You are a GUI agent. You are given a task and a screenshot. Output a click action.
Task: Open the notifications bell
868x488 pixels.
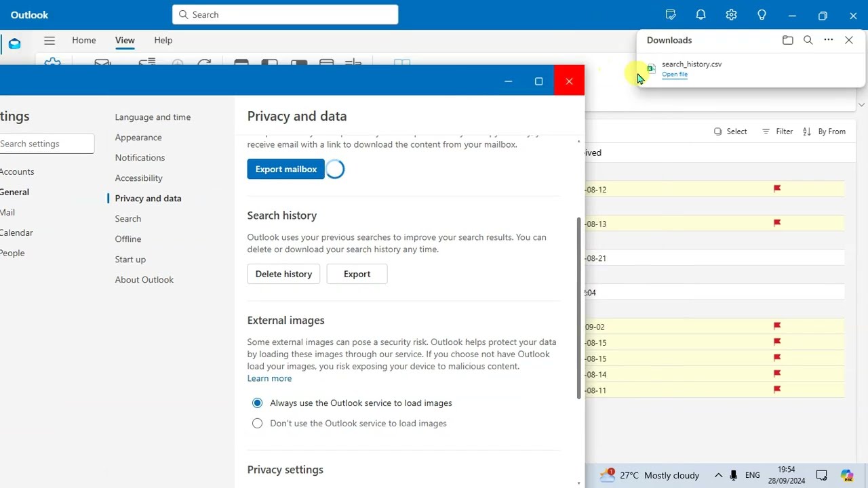pyautogui.click(x=701, y=15)
